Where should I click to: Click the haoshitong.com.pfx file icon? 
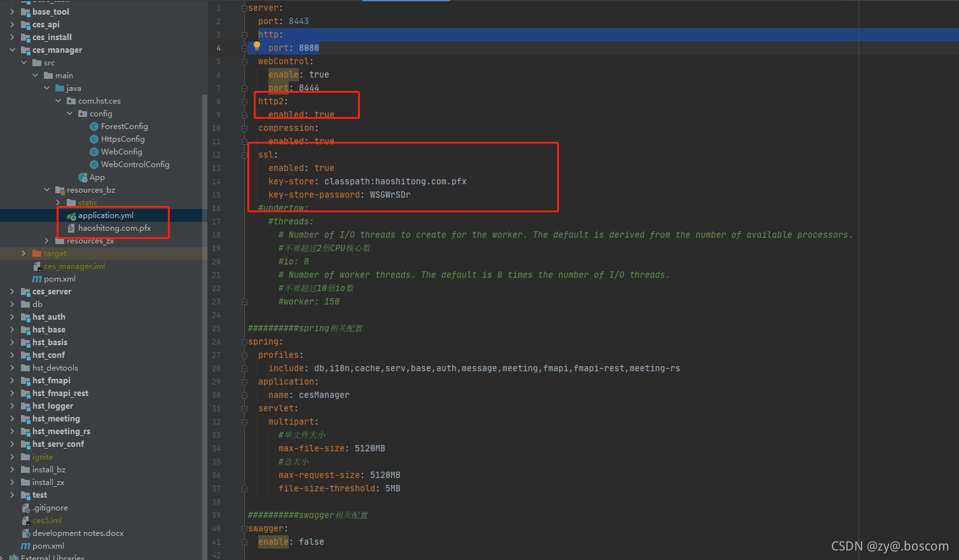71,228
